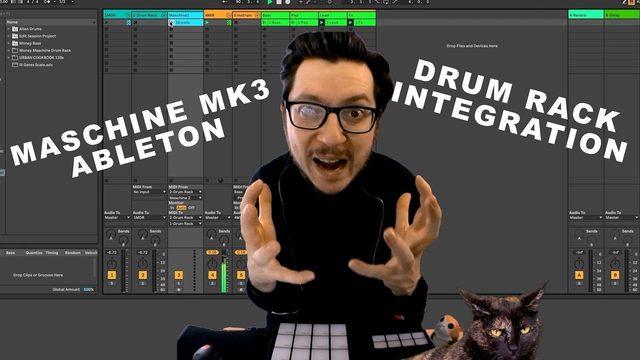Toggle return track A activator button
This screenshot has width=640, height=360.
[x=579, y=275]
